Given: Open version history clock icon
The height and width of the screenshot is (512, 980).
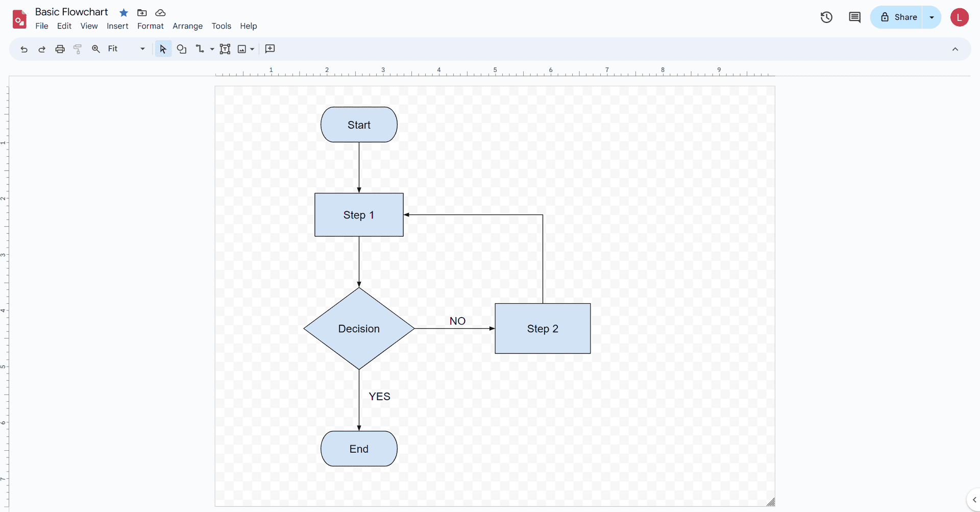Looking at the screenshot, I should (826, 17).
